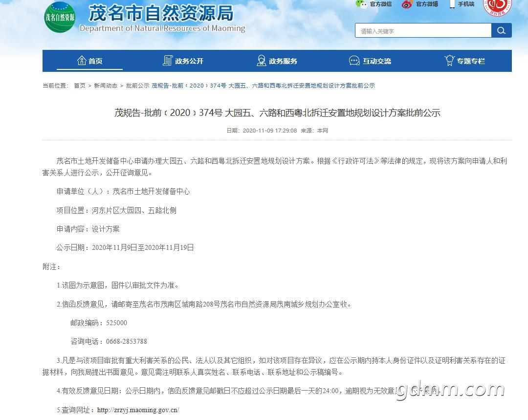The height and width of the screenshot is (420, 528).
Task: Click the document icon beside 政务公开
Action: (x=168, y=61)
